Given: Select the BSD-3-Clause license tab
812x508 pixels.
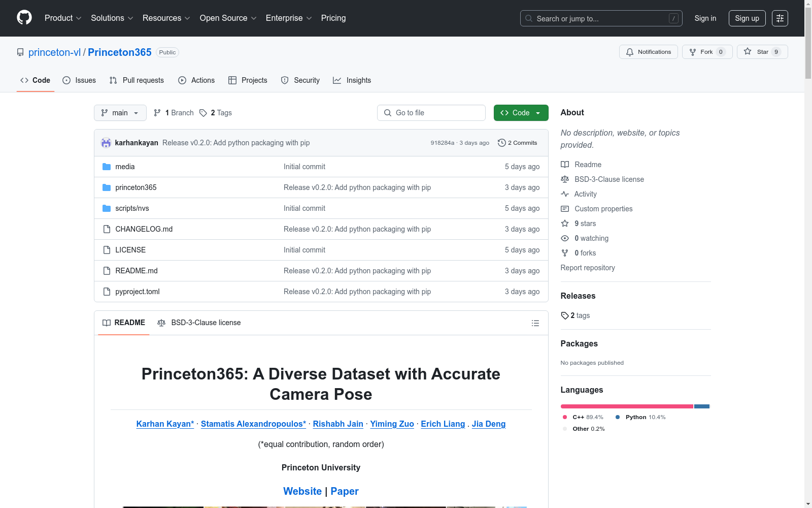Looking at the screenshot, I should (199, 323).
